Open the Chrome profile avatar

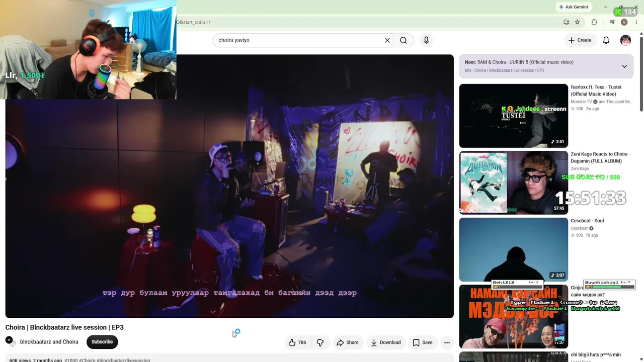click(624, 22)
